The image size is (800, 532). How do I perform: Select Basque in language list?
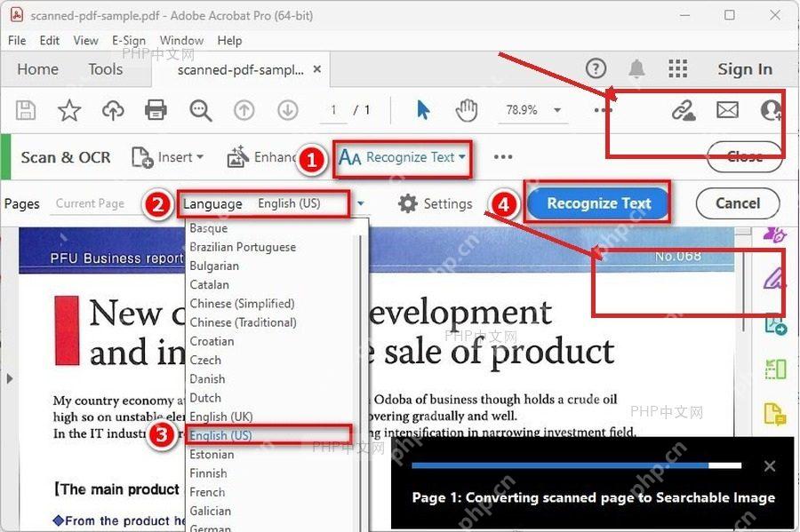(x=209, y=228)
